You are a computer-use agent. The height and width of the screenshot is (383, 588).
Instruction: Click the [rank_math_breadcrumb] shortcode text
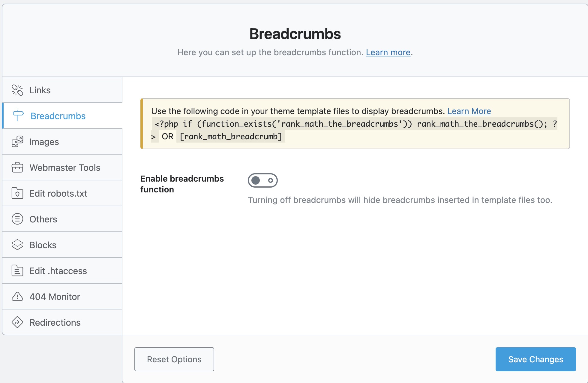[x=231, y=137]
